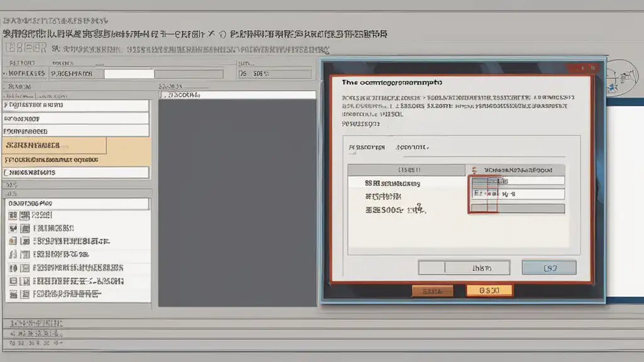Image resolution: width=644 pixels, height=362 pixels.
Task: Click the bottom row of the bottom status area
Action: (x=322, y=344)
